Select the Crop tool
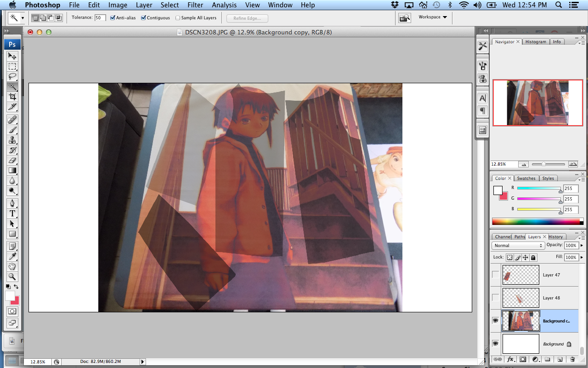 pos(12,97)
